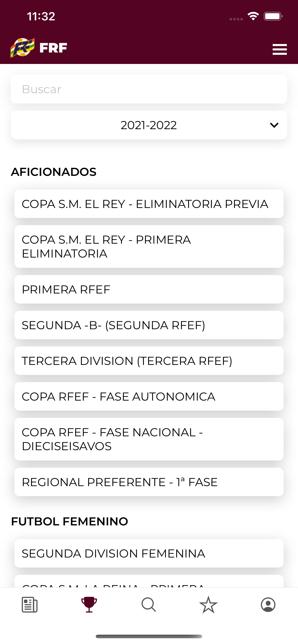The height and width of the screenshot is (644, 298).
Task: Open Tercera Division (Tercera RFEF)
Action: coord(149,361)
